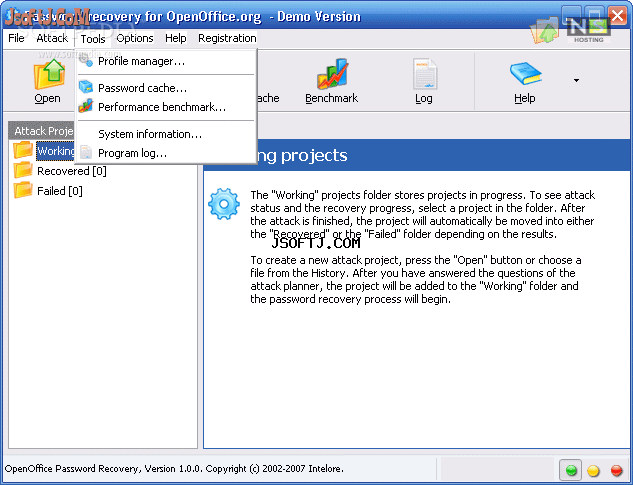633x485 pixels.
Task: Click the blue gear icon in description
Action: 224,204
